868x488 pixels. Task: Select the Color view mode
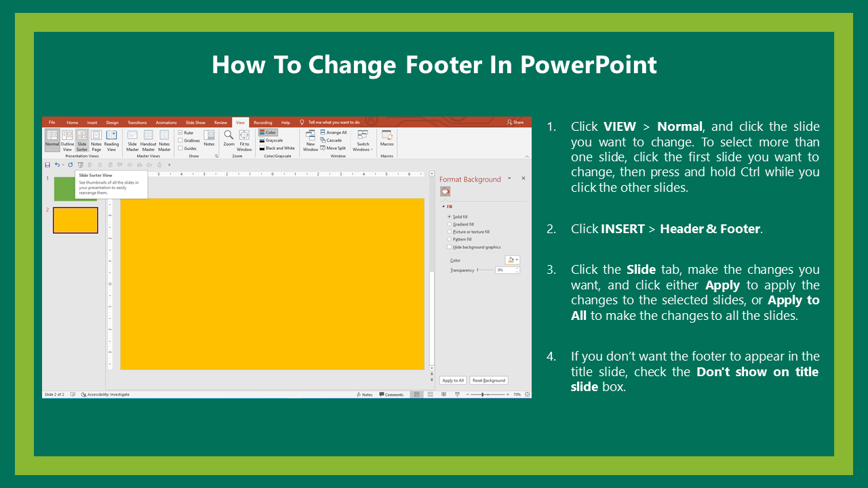269,133
